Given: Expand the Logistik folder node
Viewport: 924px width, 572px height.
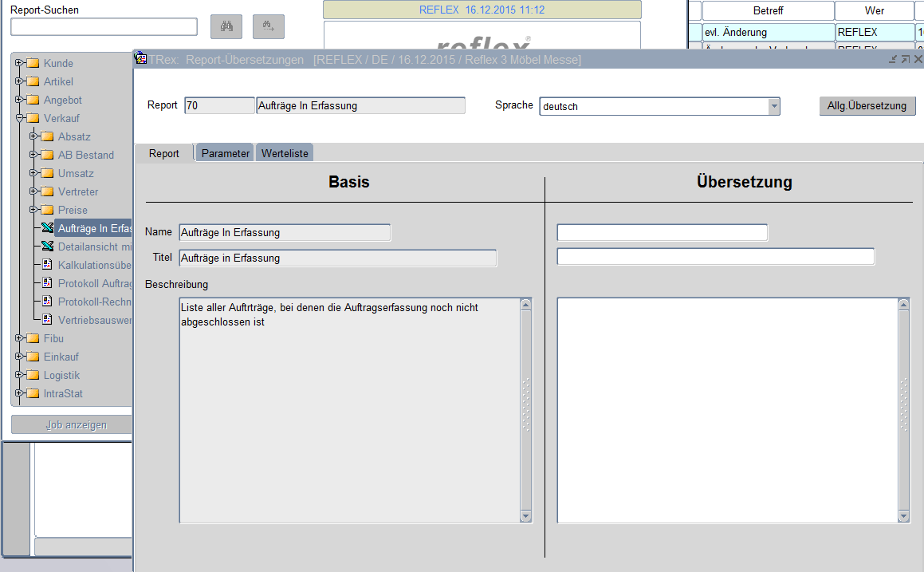Looking at the screenshot, I should (19, 375).
